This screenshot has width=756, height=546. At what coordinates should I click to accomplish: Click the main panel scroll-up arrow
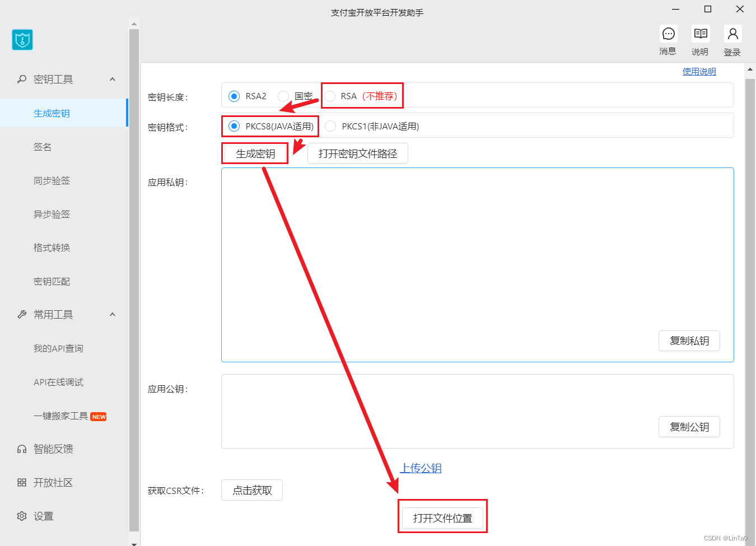tap(750, 69)
